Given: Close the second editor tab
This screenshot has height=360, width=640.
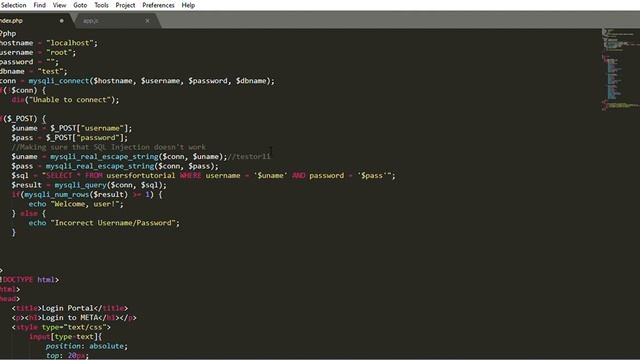Looking at the screenshot, I should [x=147, y=20].
